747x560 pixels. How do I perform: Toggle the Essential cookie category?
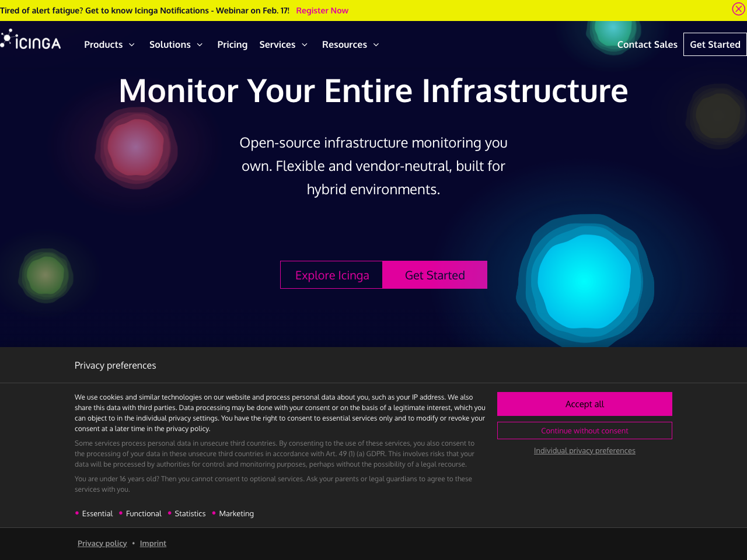(x=97, y=513)
